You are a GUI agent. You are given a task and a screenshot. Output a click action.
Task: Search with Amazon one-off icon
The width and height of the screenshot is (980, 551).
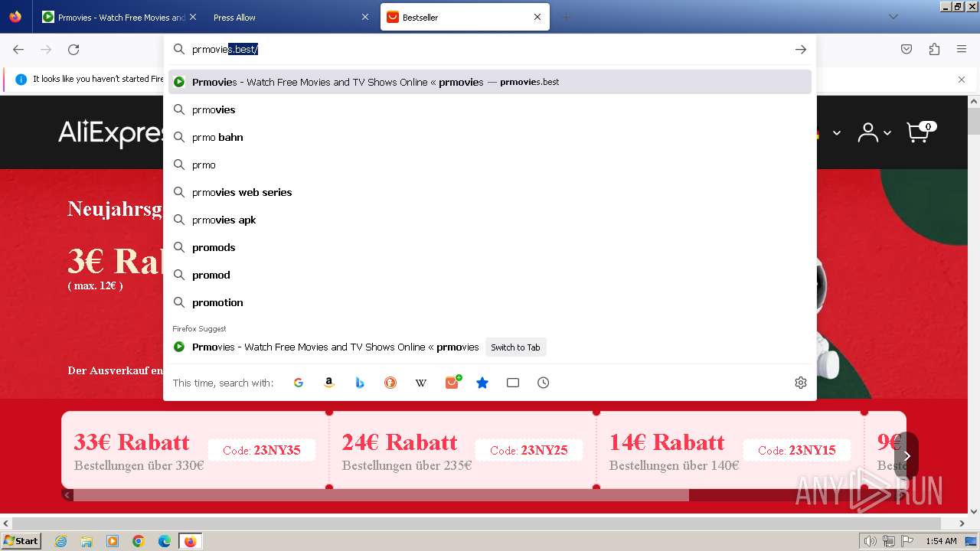(x=329, y=383)
